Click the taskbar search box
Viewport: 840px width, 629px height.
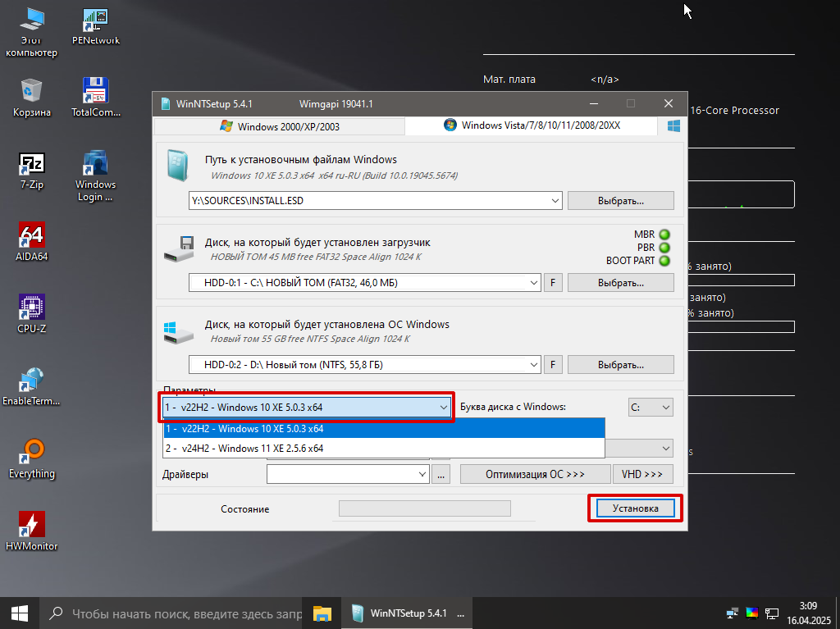[x=171, y=613]
